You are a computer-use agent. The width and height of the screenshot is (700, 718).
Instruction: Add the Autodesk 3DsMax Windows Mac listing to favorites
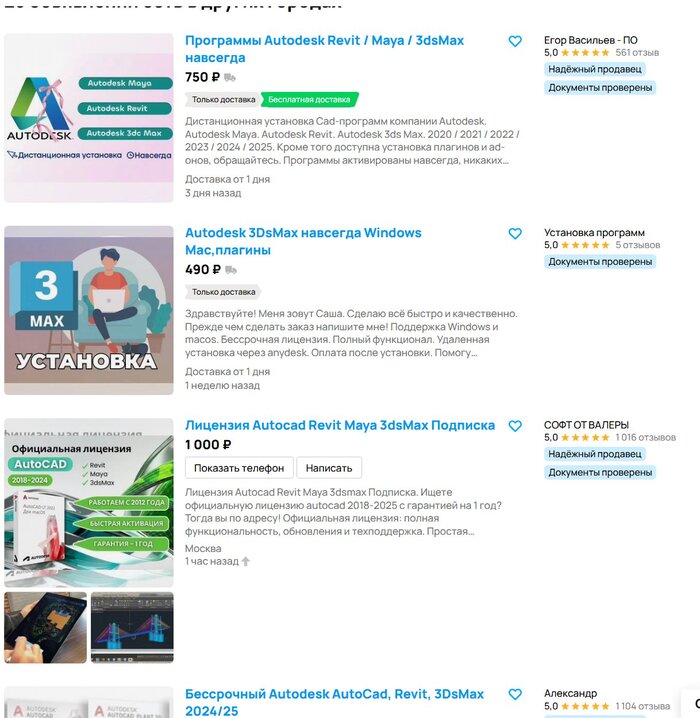click(515, 234)
